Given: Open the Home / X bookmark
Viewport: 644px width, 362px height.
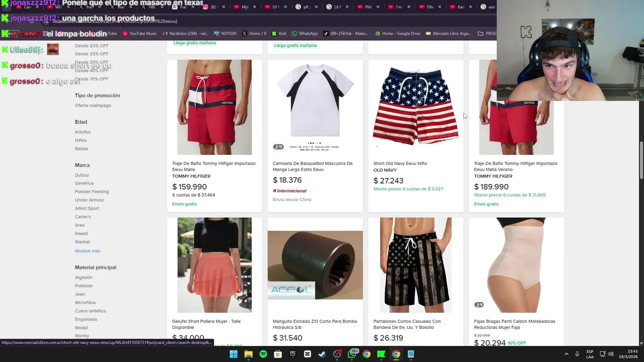Looking at the screenshot, I should pos(254,33).
